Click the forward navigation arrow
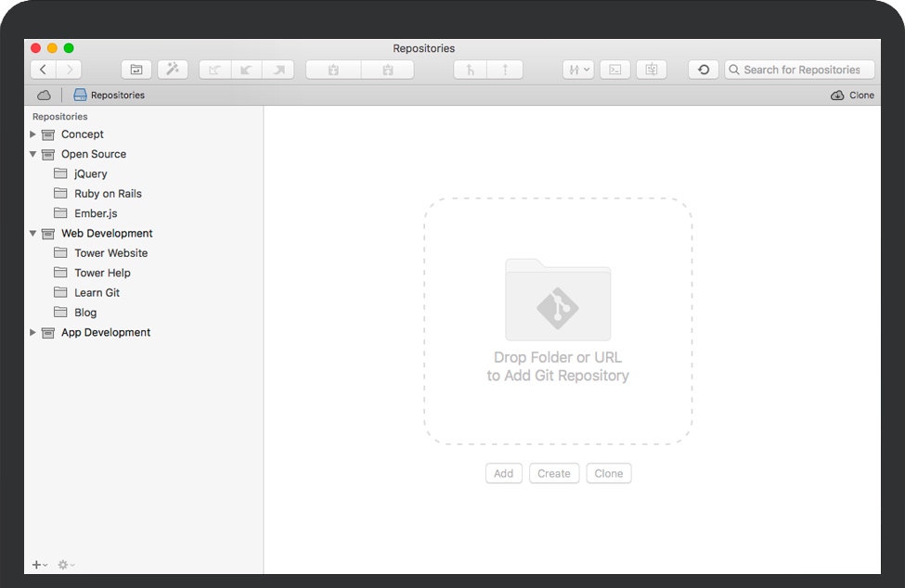905x588 pixels. [x=69, y=70]
